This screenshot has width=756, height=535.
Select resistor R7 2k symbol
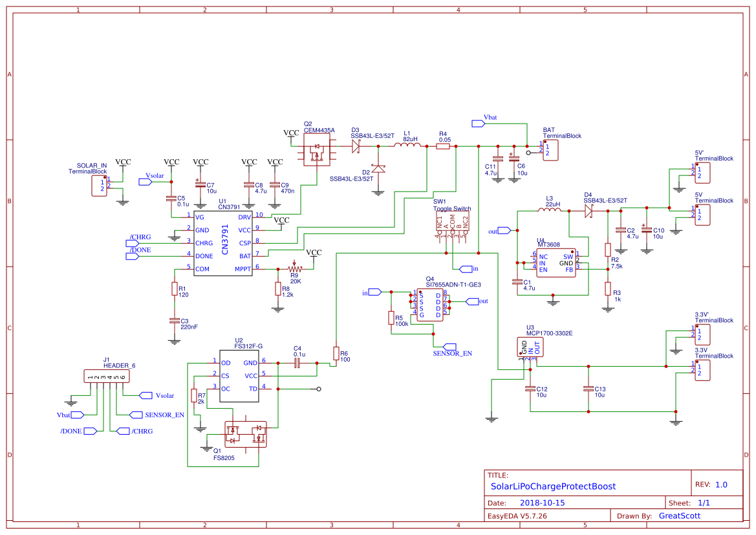(194, 395)
